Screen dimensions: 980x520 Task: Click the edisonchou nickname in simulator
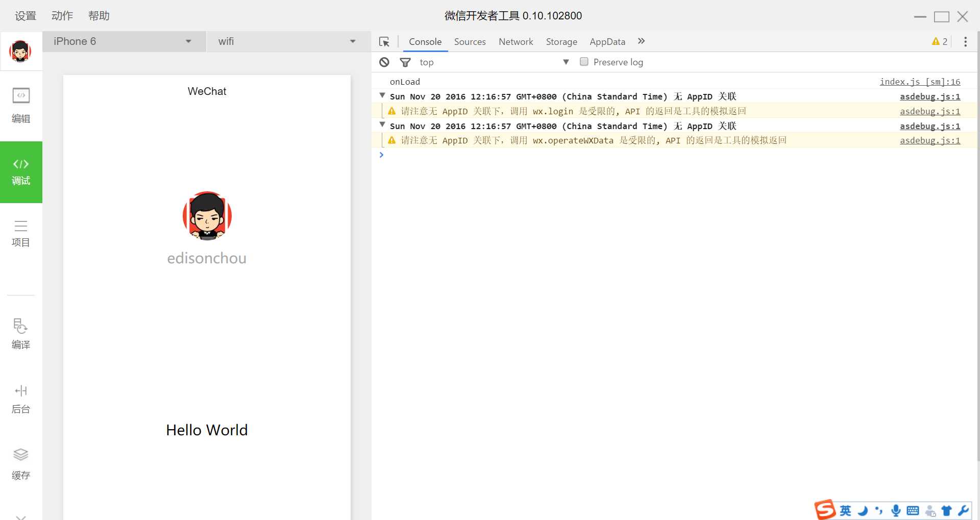pyautogui.click(x=207, y=258)
